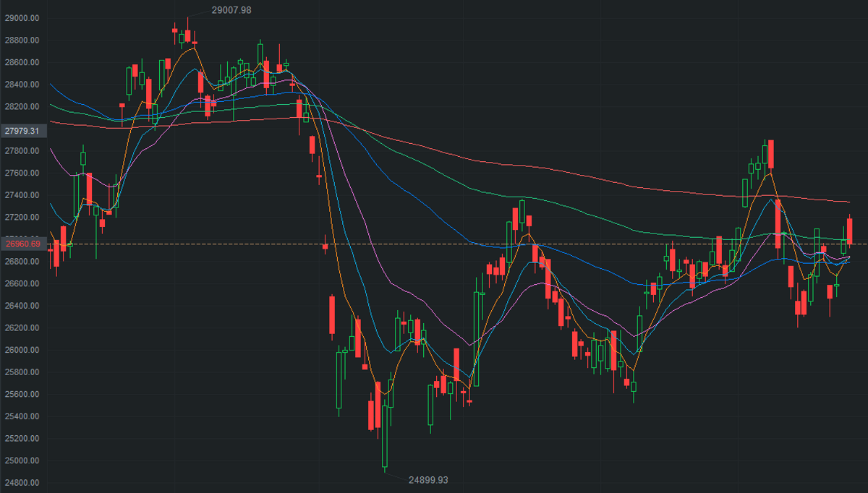Click the 25800.00 axis label
This screenshot has height=493, width=868.
[22, 372]
